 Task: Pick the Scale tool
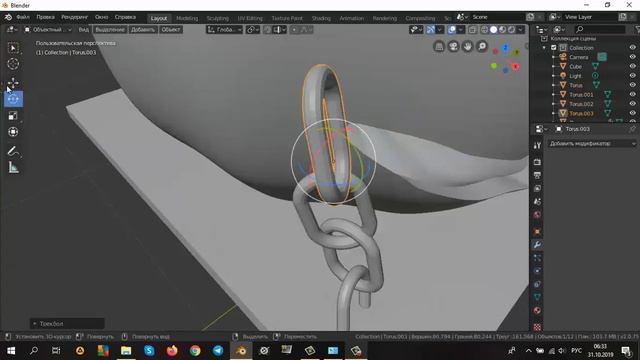(13, 116)
